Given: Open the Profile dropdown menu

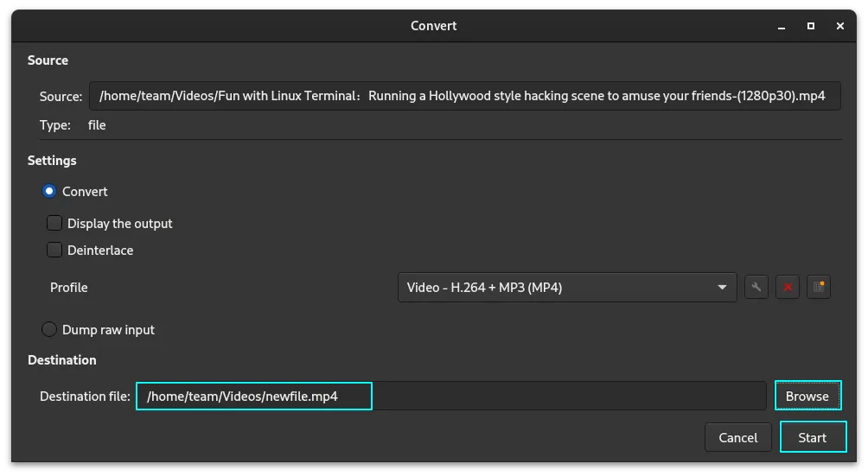Looking at the screenshot, I should (567, 288).
